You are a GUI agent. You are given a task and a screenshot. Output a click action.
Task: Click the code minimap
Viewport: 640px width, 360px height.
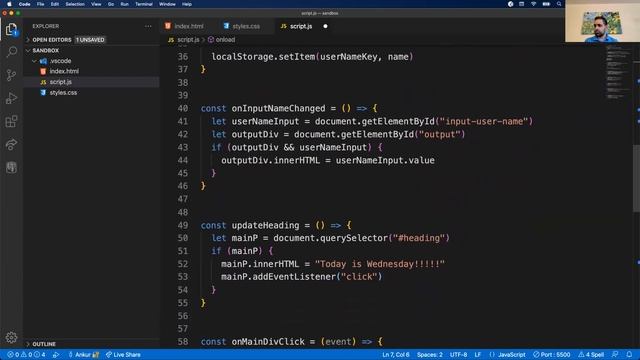(618, 72)
